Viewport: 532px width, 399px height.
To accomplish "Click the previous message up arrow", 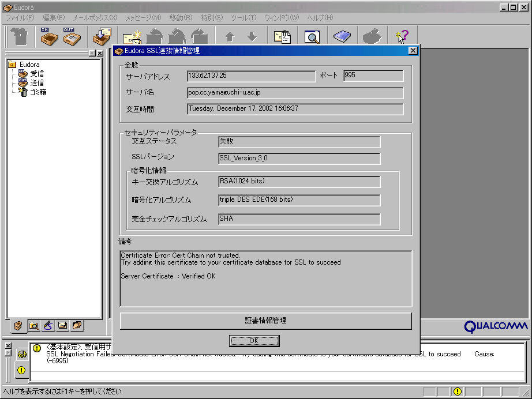I will click(x=230, y=36).
